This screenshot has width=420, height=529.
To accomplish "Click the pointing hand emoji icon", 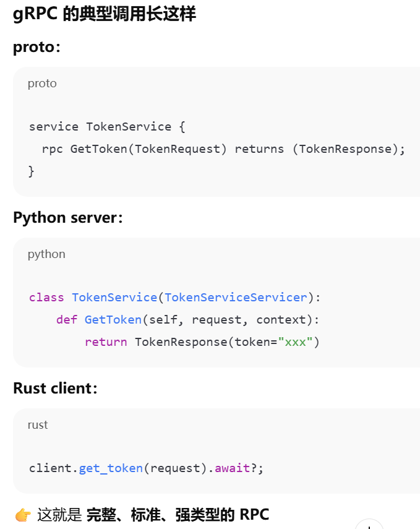I will (x=23, y=515).
